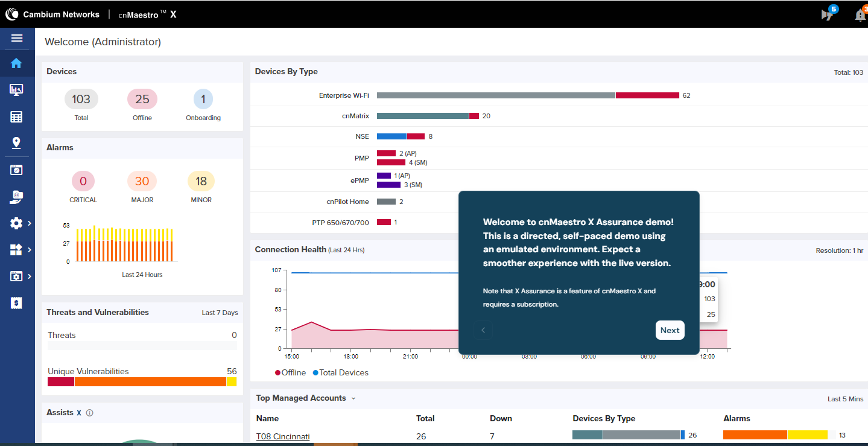The image size is (868, 446).
Task: Click the Connection Health panel title
Action: pyautogui.click(x=291, y=249)
